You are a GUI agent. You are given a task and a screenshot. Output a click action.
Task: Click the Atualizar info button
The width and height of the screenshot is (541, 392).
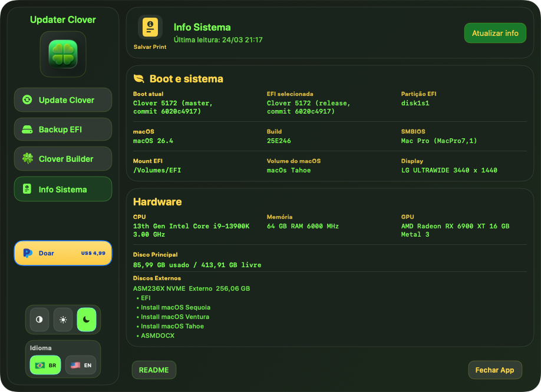(x=495, y=33)
